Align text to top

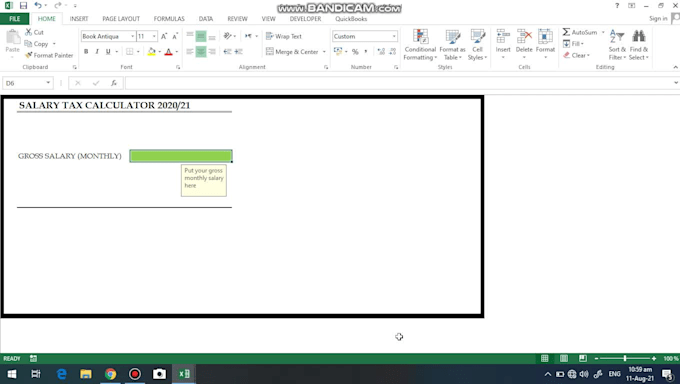pyautogui.click(x=190, y=36)
